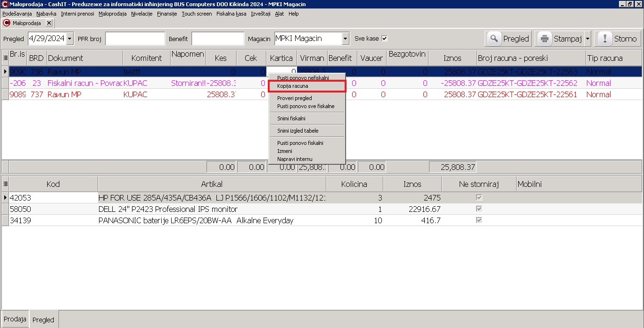The width and height of the screenshot is (644, 328).
Task: Open the Alat menu
Action: 280,14
